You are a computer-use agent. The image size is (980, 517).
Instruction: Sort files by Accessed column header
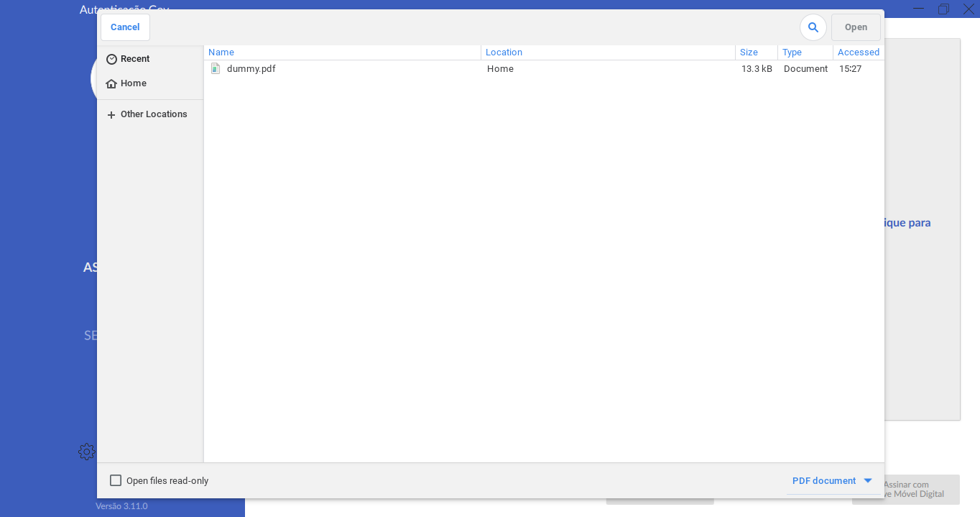coord(858,52)
